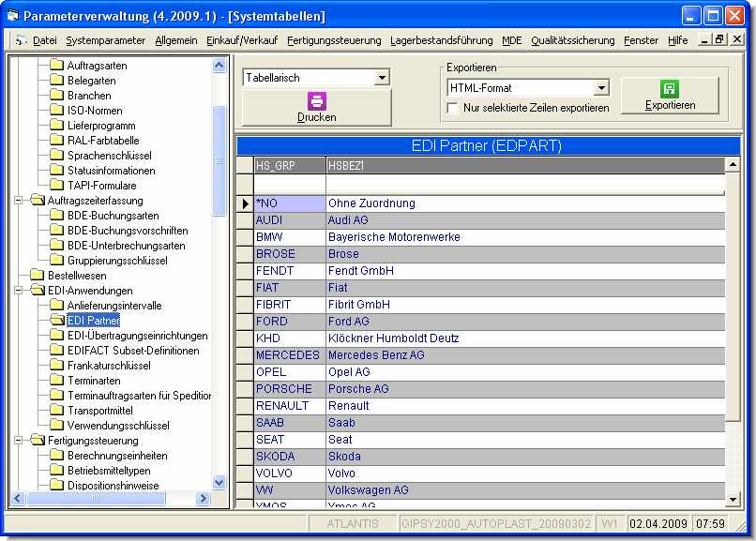
Task: Click the folder icon of Transportmittel
Action: pos(56,410)
